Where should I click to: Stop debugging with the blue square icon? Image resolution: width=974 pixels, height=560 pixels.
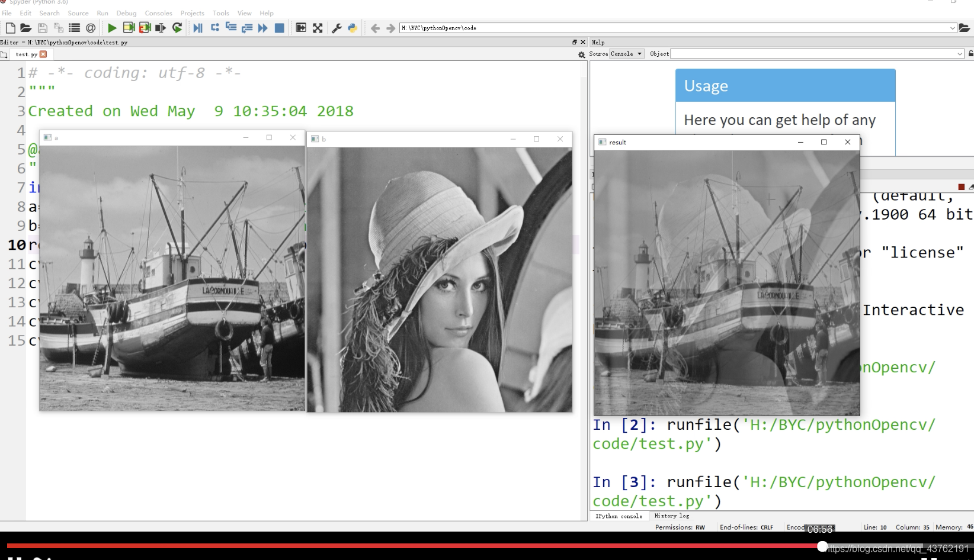pos(280,28)
